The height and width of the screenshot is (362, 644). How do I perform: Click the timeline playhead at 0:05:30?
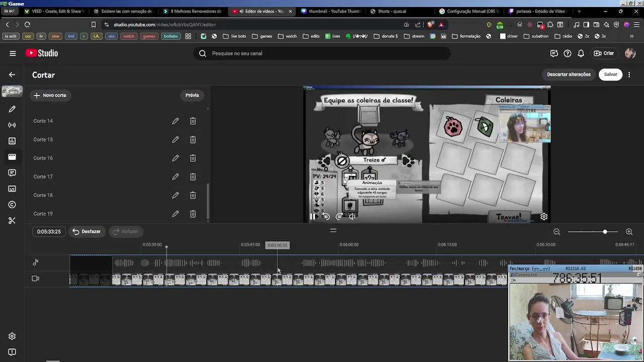(167, 247)
